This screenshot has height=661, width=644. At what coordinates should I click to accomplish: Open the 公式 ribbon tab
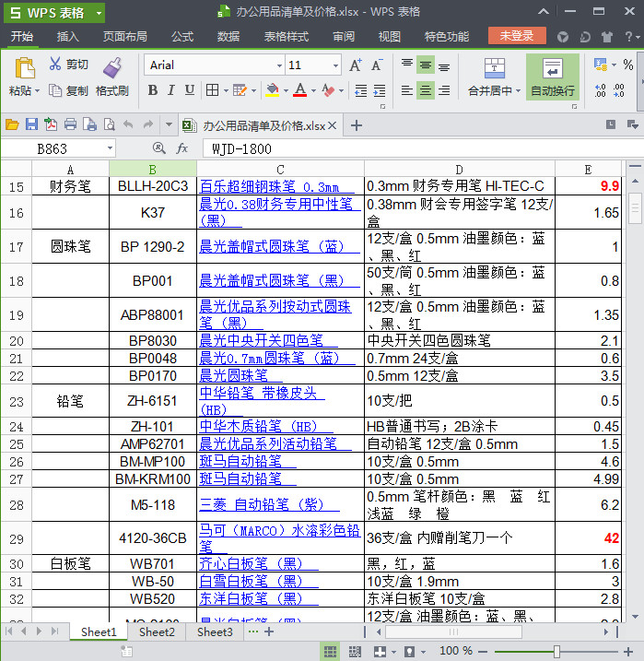point(182,37)
